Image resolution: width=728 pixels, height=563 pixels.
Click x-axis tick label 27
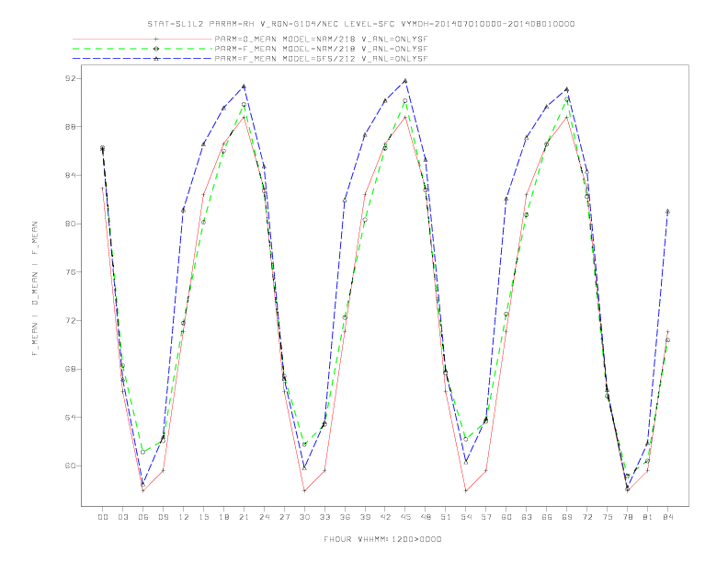284,517
